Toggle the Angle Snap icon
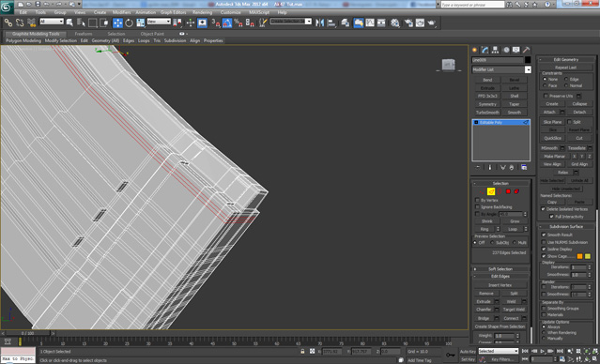The width and height of the screenshot is (600, 364). 227,23
